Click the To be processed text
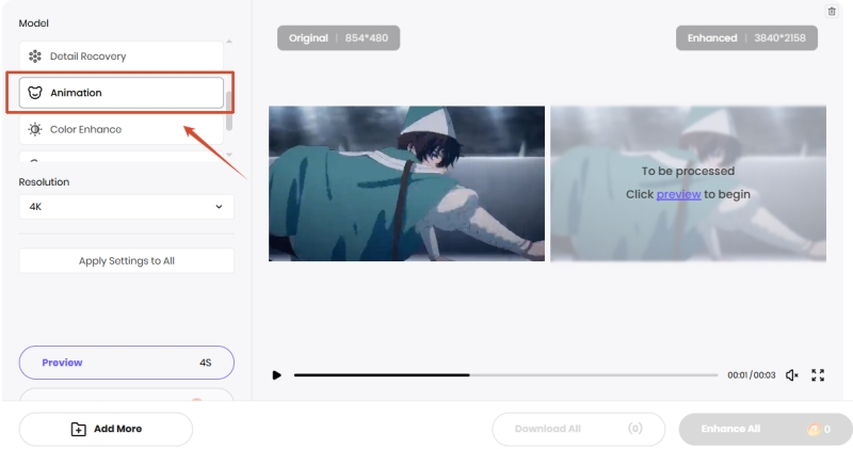 [688, 171]
